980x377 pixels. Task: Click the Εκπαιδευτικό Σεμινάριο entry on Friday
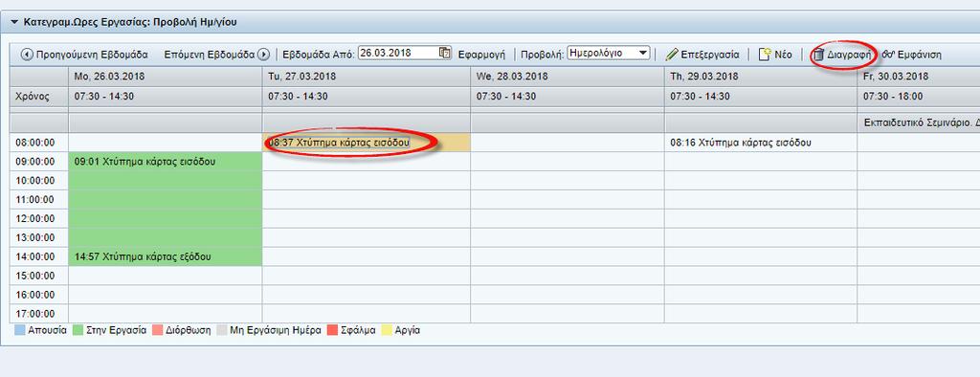(918, 123)
